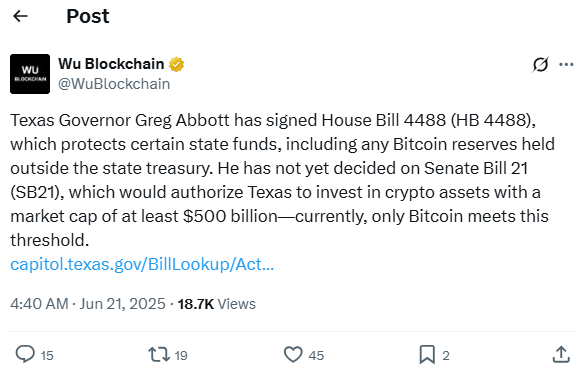
Task: Click the reply speech-bubble icon
Action: [x=25, y=354]
